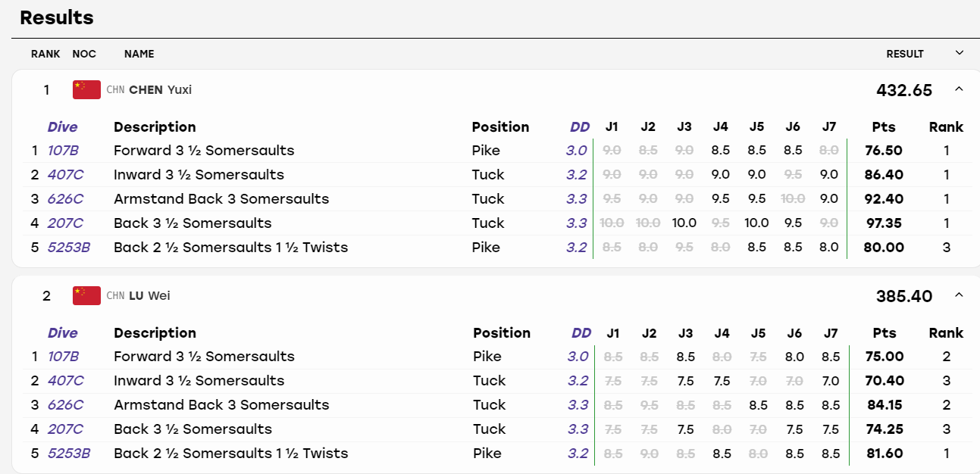Click CHEN Yuxi's total score 432.65
Screen dimensions: 980x474
(904, 90)
